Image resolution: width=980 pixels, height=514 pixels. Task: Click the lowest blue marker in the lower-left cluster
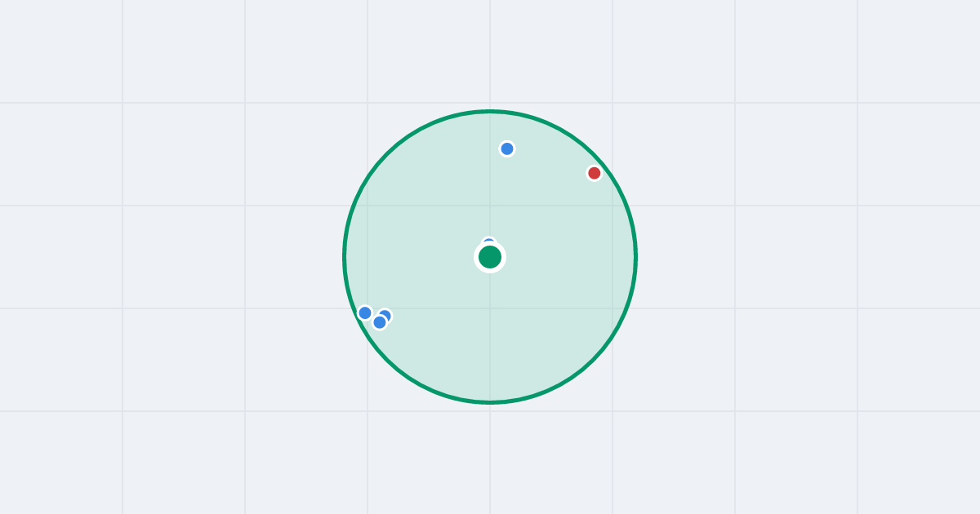click(380, 322)
